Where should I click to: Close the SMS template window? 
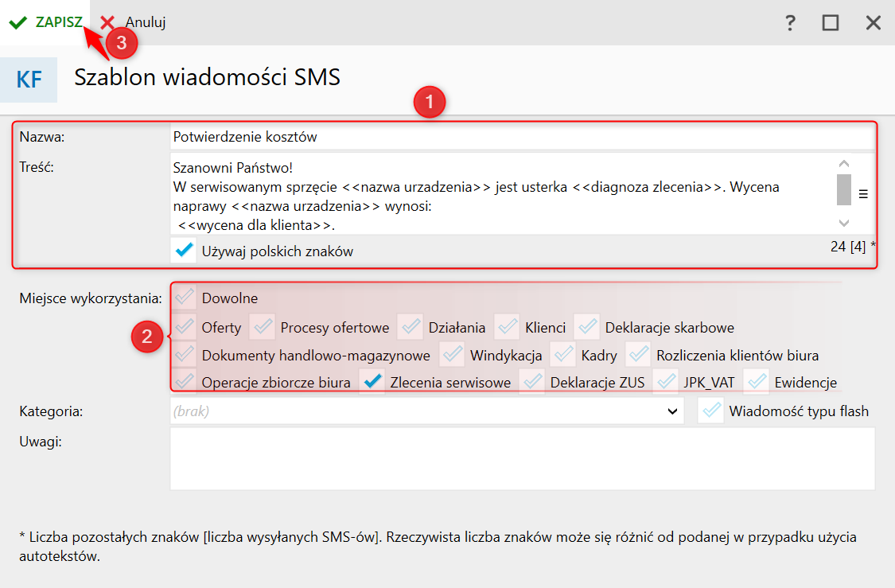pos(874,23)
